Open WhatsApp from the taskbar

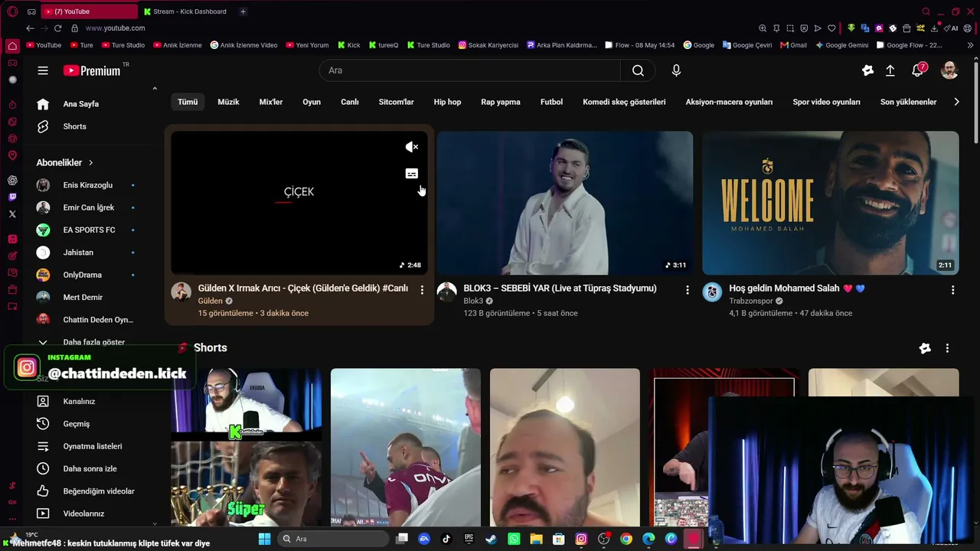(x=514, y=539)
